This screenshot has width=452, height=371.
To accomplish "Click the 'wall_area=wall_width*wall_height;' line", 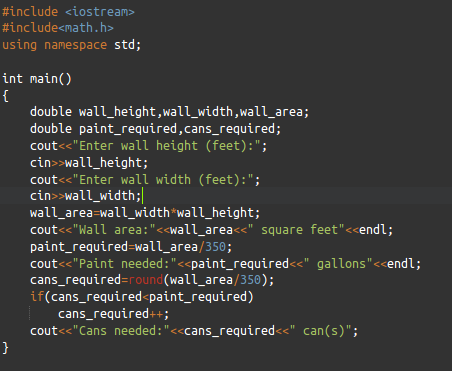I will click(145, 213).
